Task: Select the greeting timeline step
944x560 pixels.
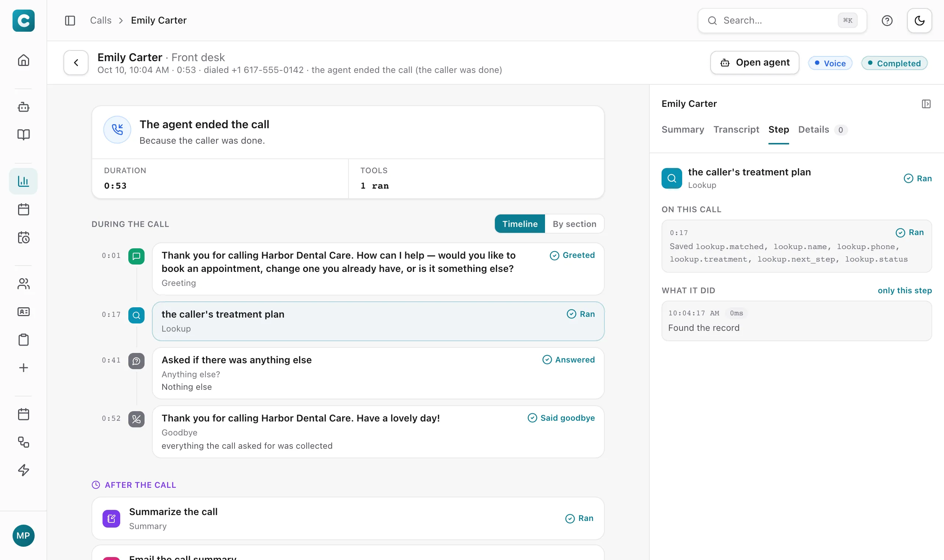Action: click(x=378, y=269)
